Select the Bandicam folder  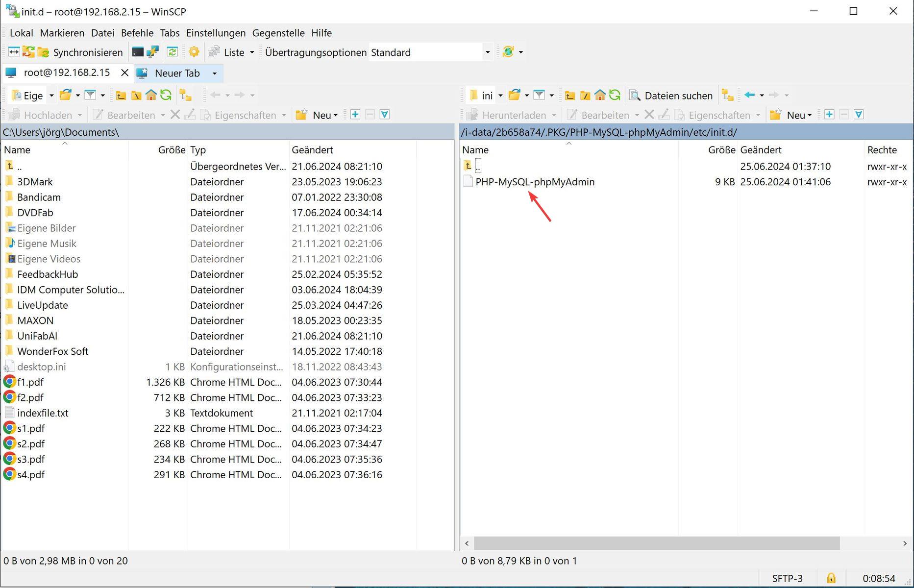(x=39, y=197)
